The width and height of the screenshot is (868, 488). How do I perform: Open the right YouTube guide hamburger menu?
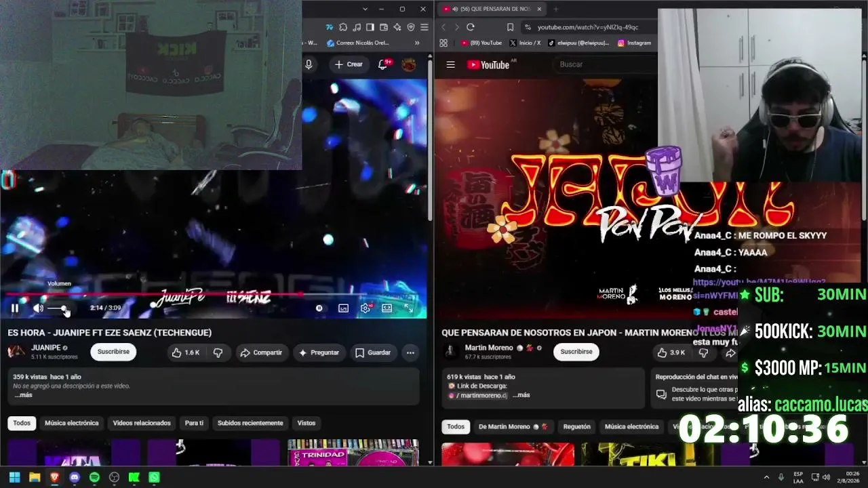450,64
